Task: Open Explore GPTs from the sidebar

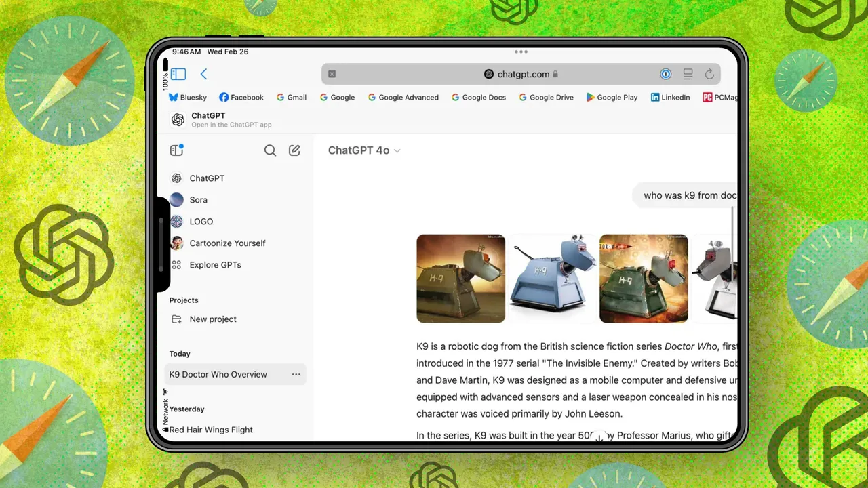Action: [214, 264]
